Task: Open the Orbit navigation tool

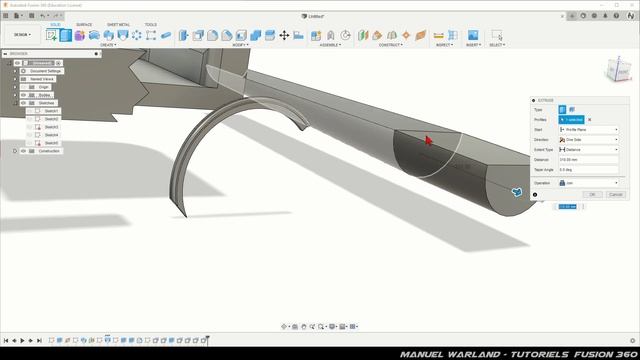Action: coord(284,327)
